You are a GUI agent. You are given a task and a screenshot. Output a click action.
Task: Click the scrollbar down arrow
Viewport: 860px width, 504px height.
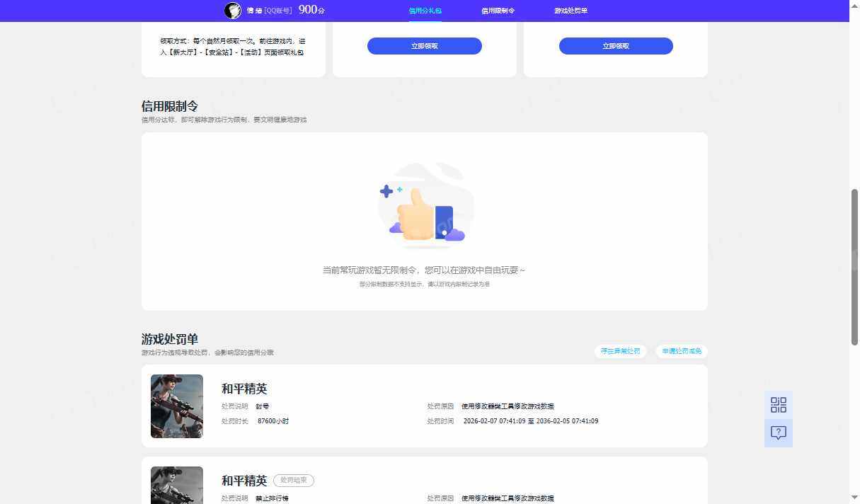click(x=854, y=498)
